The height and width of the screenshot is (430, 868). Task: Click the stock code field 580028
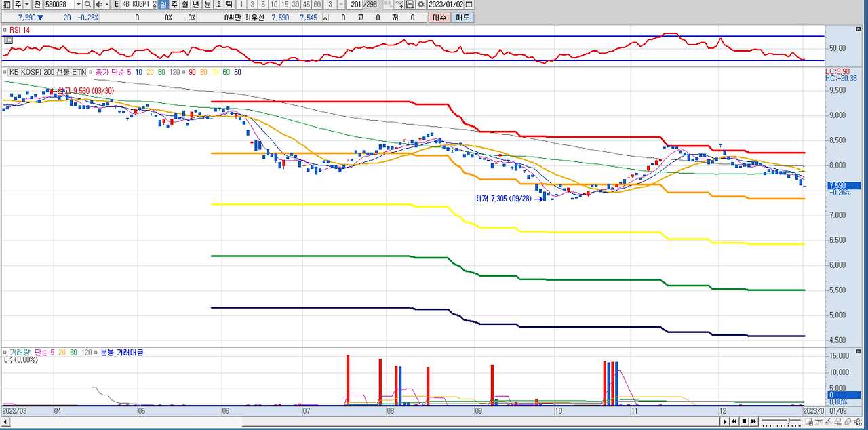(59, 4)
